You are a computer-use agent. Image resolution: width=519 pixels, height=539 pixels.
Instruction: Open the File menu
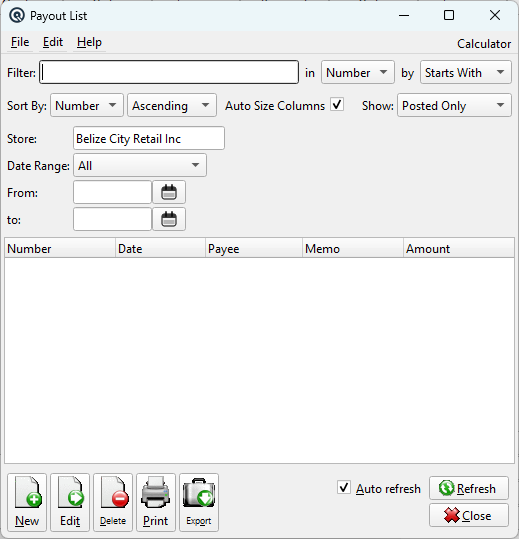(20, 42)
